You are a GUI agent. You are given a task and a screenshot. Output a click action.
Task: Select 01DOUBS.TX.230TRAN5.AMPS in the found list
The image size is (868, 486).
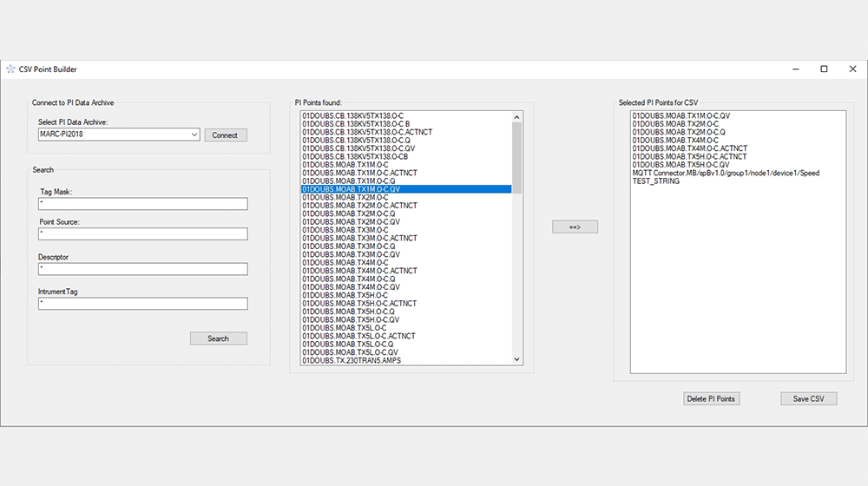tap(406, 360)
